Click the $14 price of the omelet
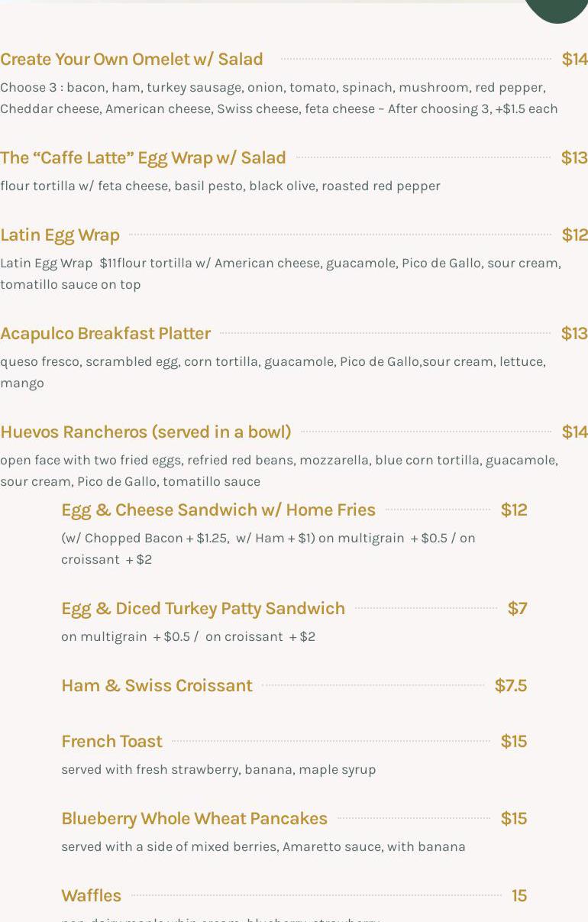This screenshot has height=922, width=588. (x=574, y=59)
